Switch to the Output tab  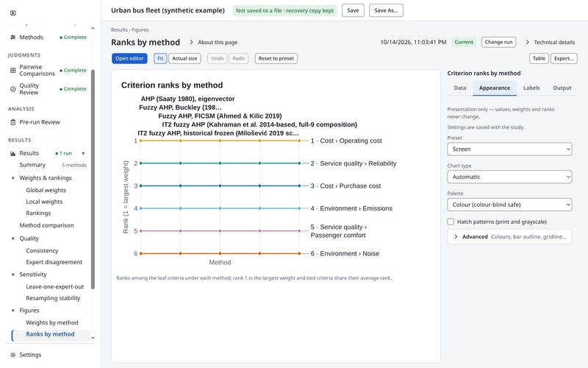[x=562, y=88]
